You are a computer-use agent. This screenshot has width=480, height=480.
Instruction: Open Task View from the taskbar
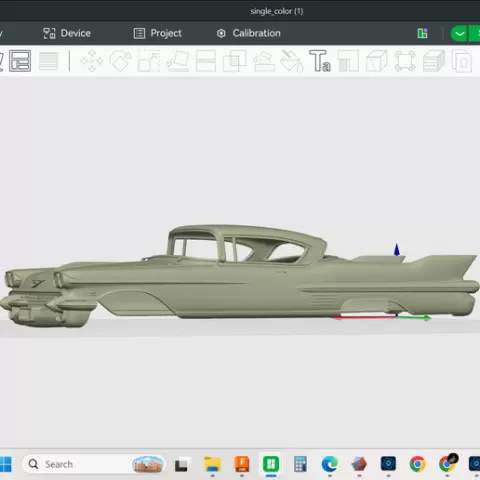181,465
